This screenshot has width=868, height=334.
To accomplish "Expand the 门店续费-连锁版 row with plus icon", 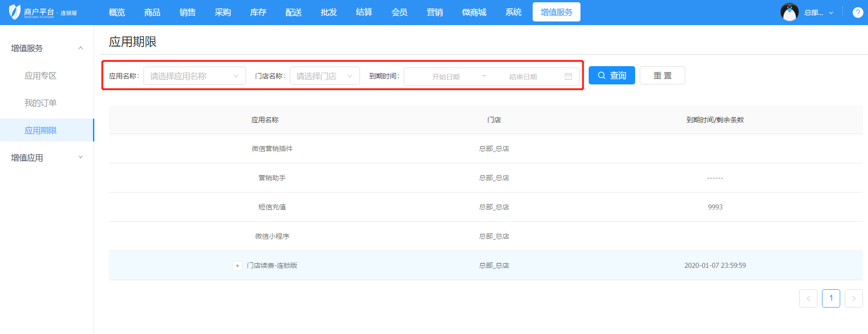I will point(237,266).
